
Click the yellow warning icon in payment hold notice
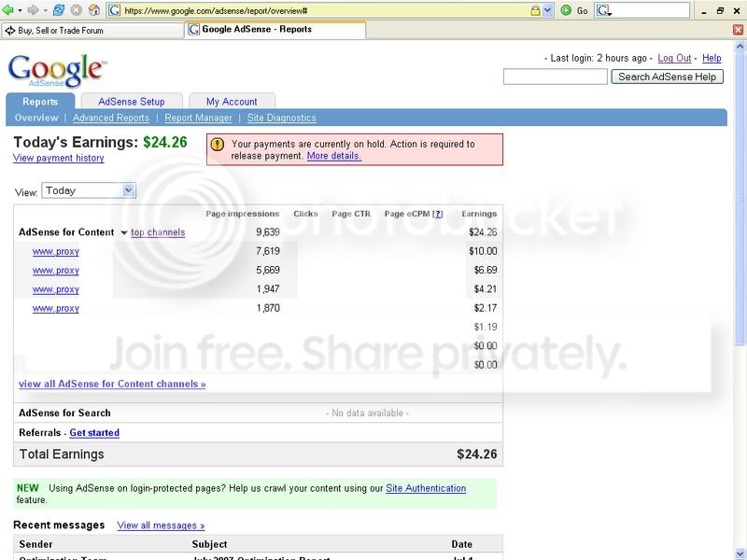coord(218,144)
